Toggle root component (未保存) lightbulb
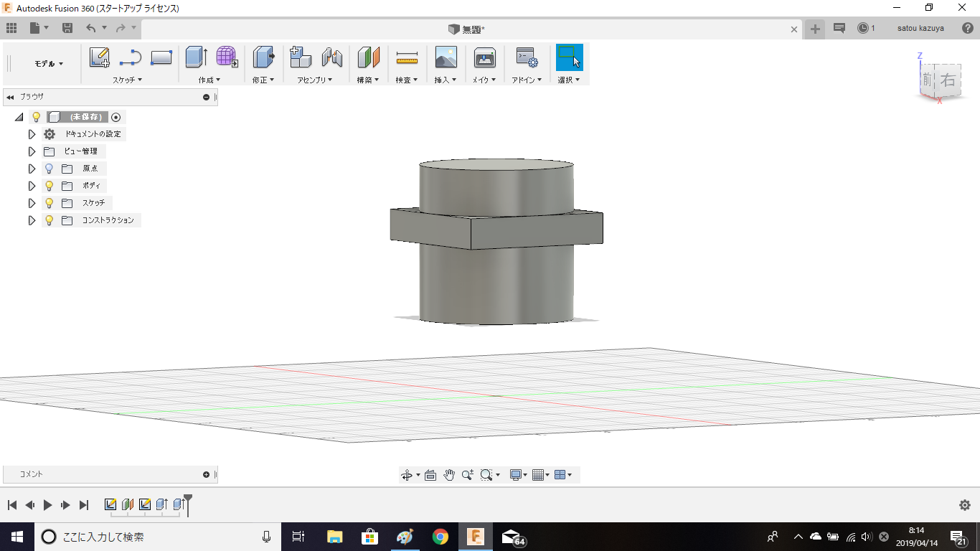The image size is (980, 551). click(x=36, y=117)
